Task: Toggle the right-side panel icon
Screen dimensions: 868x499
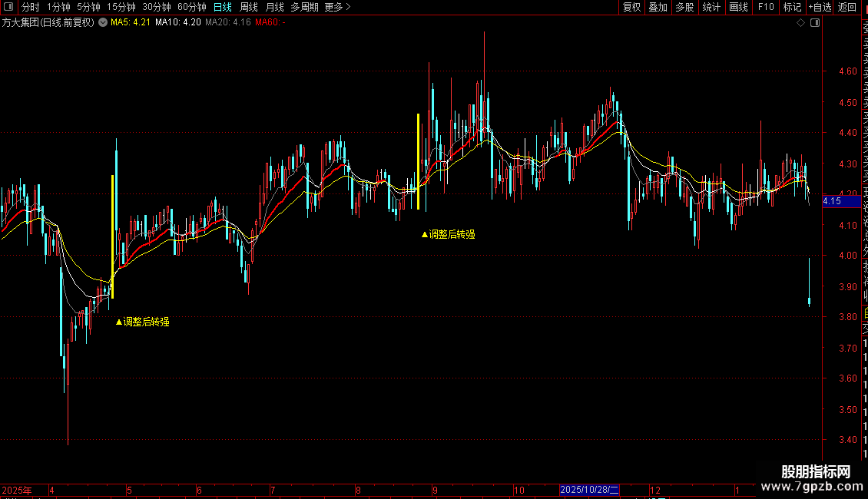Action: (x=815, y=23)
